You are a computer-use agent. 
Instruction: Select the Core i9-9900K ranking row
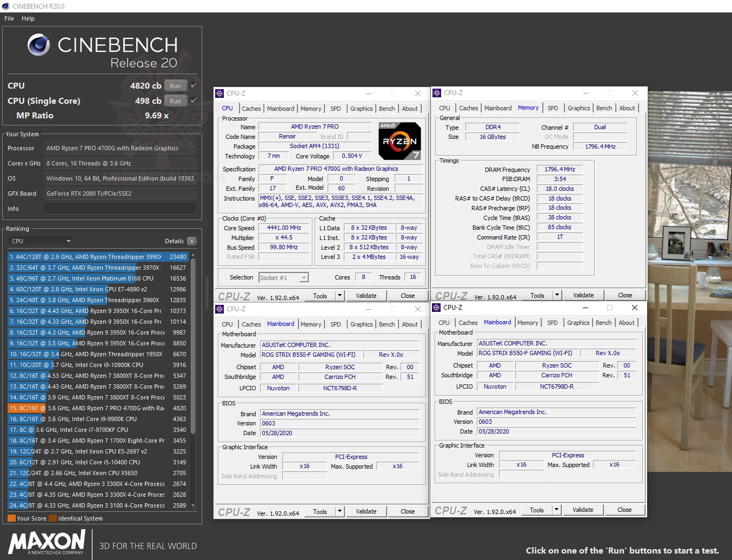point(97,419)
